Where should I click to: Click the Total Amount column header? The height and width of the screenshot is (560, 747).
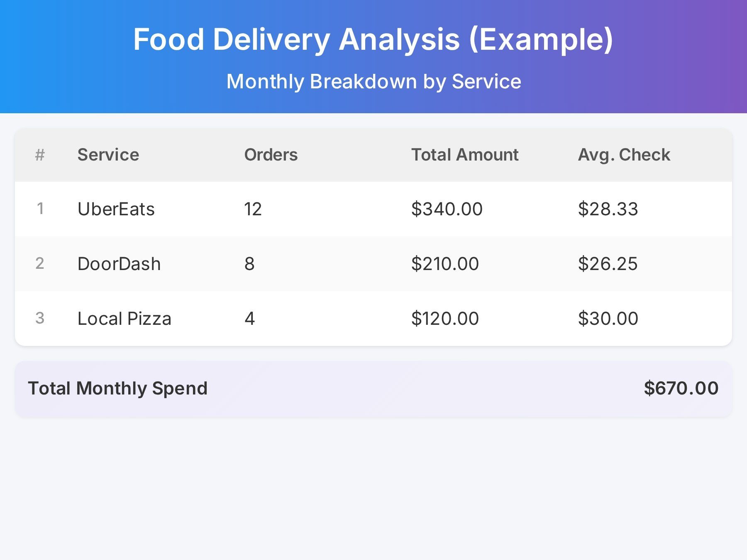[464, 154]
